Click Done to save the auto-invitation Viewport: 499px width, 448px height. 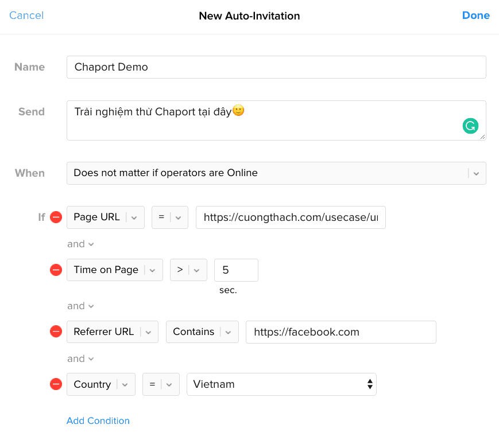click(476, 15)
